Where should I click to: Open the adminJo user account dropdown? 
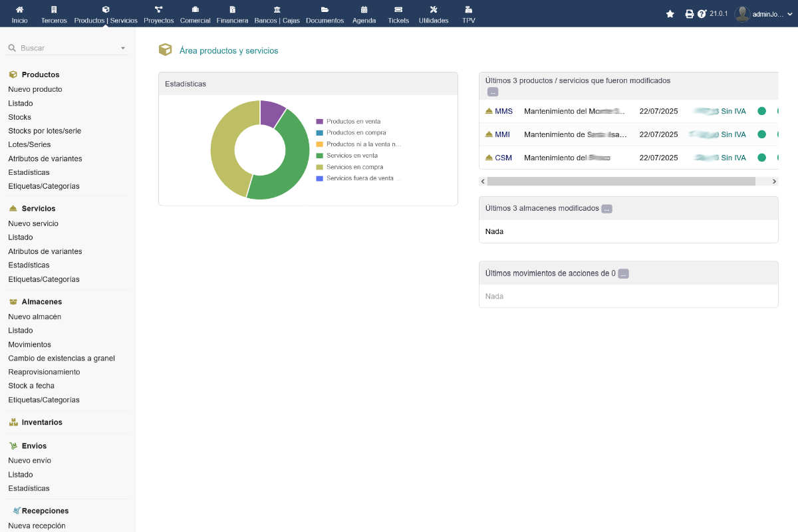tap(765, 14)
